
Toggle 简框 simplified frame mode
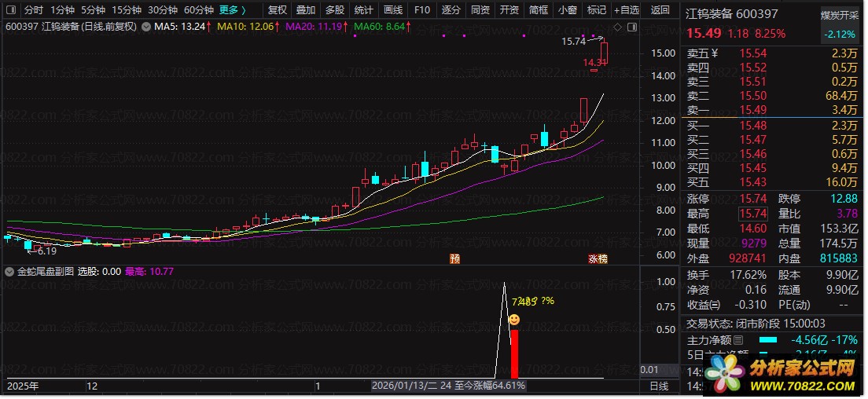click(x=538, y=10)
